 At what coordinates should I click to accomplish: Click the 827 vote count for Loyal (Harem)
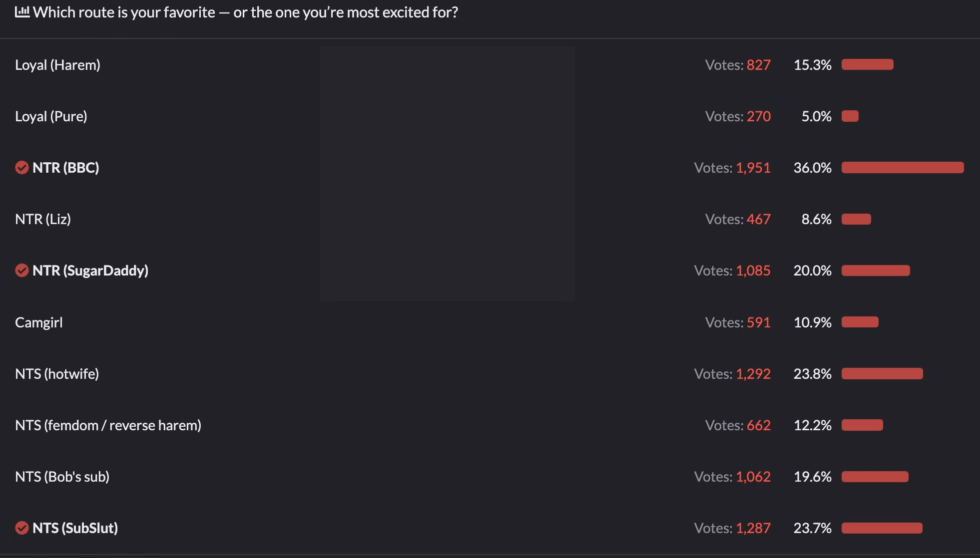[x=759, y=65]
